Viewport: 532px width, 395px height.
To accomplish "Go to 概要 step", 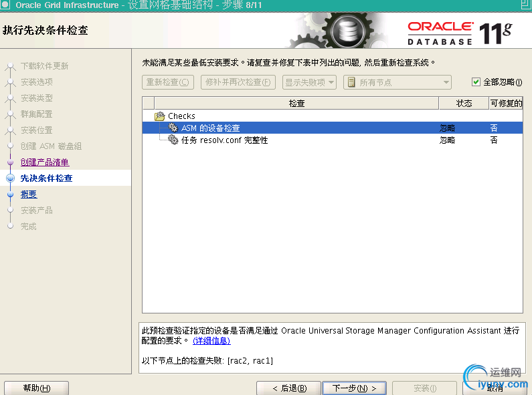I will point(29,194).
